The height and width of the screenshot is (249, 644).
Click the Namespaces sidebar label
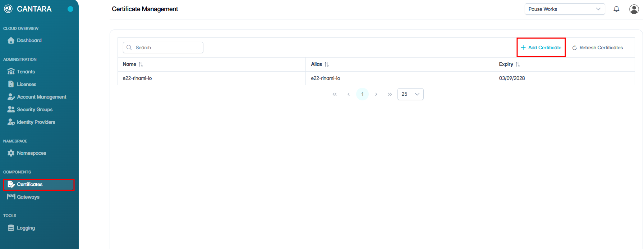[32, 153]
